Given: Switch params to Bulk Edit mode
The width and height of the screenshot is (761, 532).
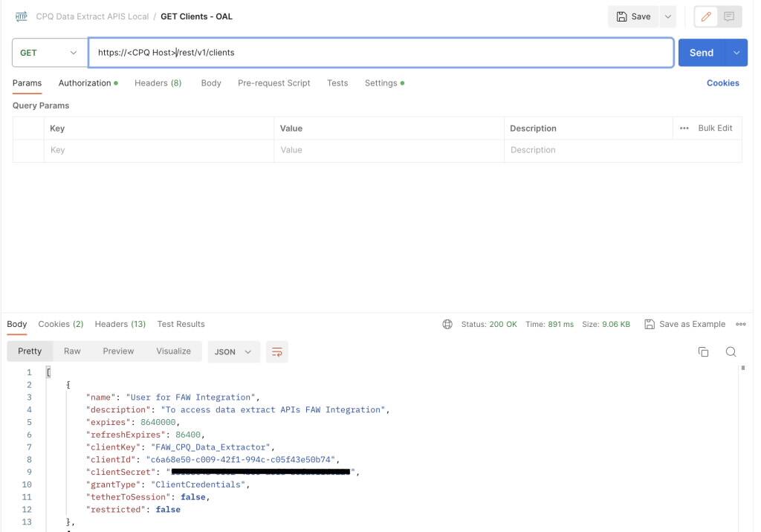Looking at the screenshot, I should 715,128.
